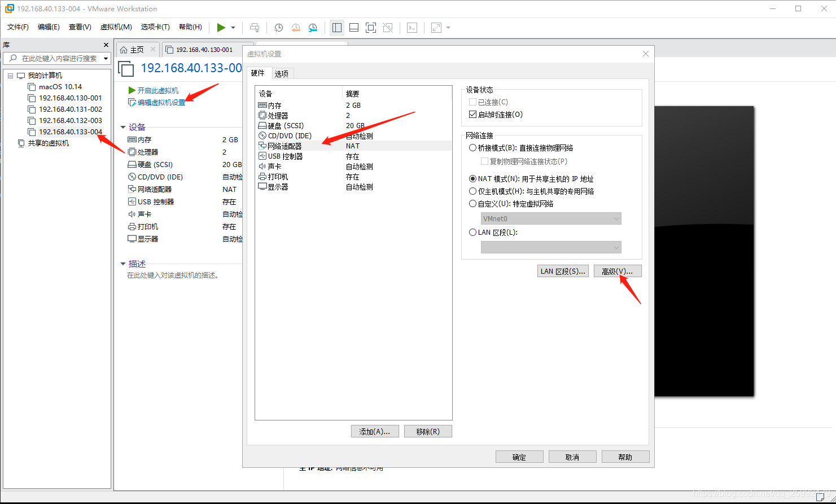Select LAN 区段(L) radio button

pos(473,232)
